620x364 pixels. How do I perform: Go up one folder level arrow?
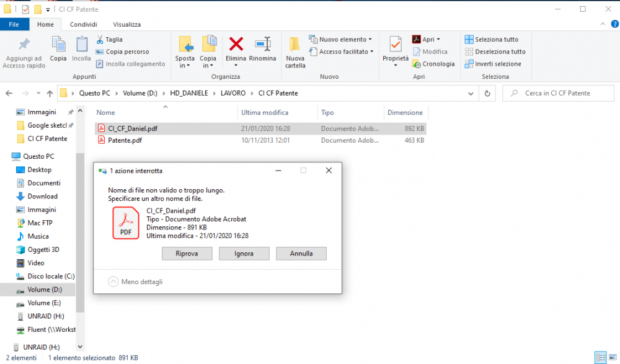coord(50,94)
